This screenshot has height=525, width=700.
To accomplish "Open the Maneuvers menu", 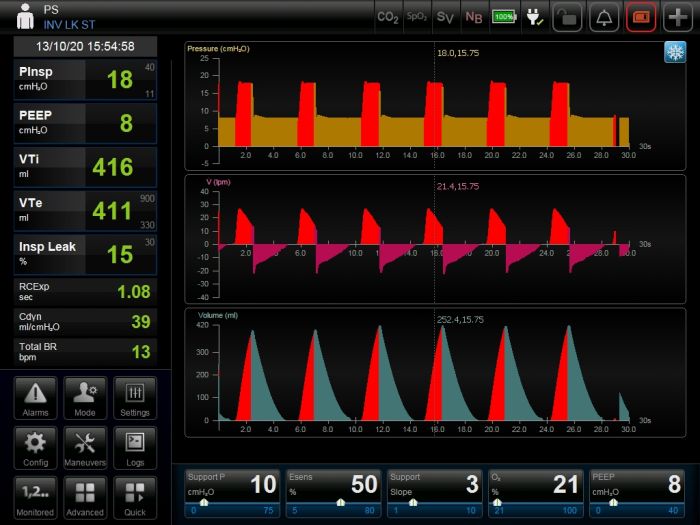I will (x=85, y=448).
